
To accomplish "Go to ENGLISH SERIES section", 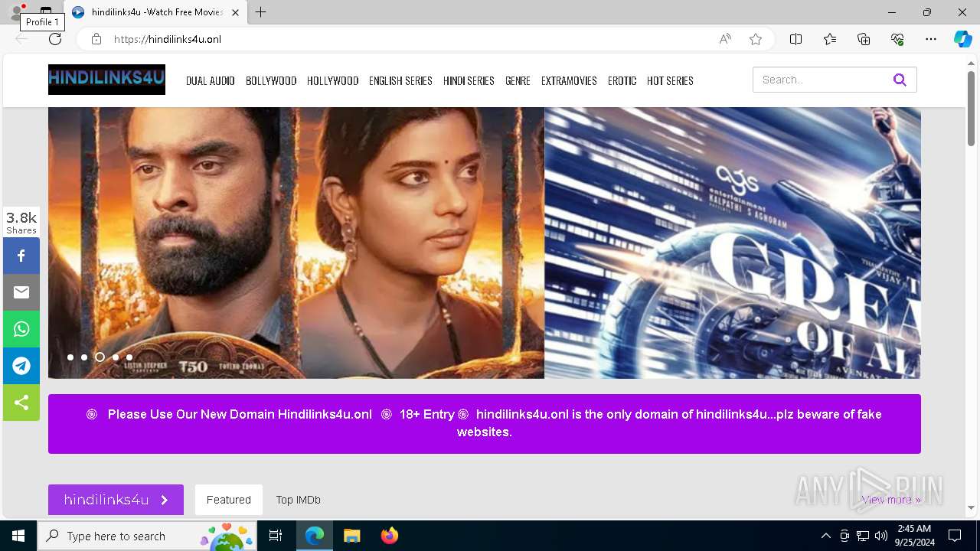I will (x=400, y=80).
